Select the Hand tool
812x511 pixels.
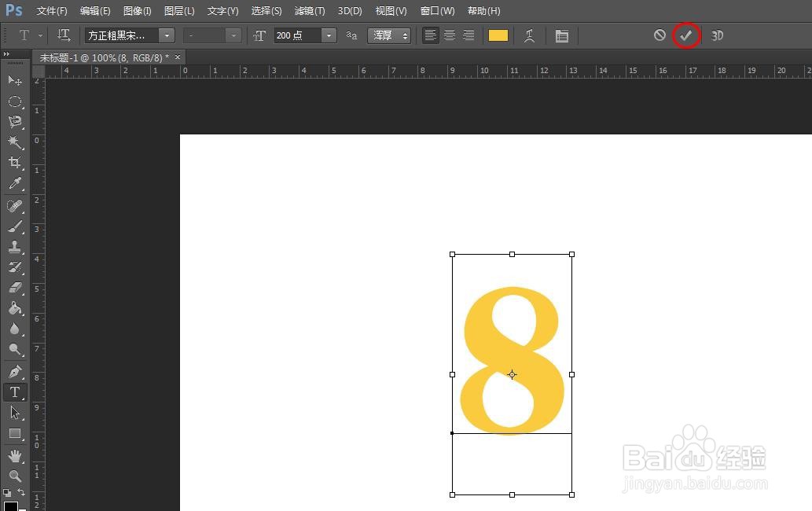coord(14,456)
